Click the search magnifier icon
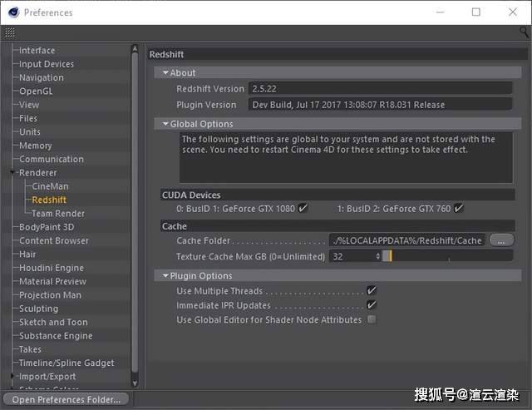This screenshot has height=410, width=532. 524,32
